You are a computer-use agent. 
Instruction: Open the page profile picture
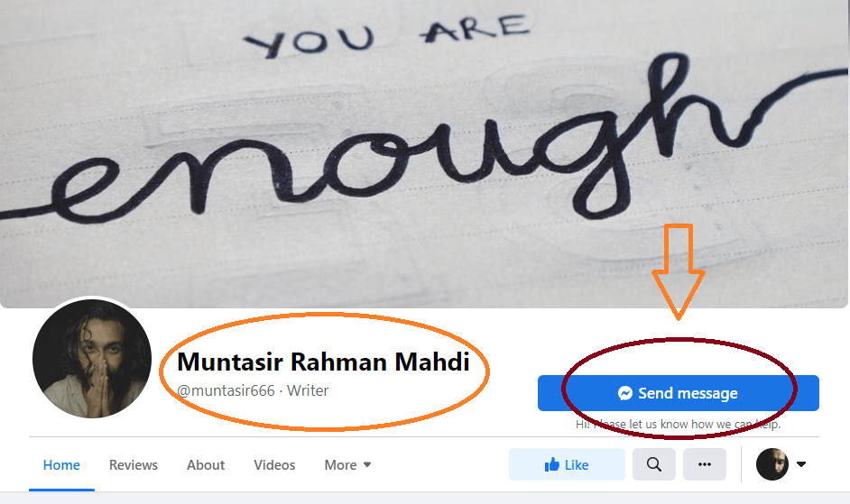92,359
